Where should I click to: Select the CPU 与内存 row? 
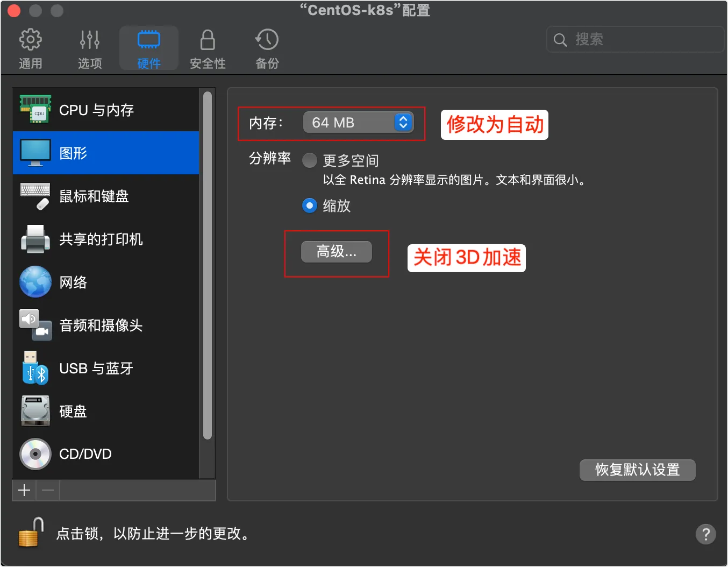pos(106,110)
